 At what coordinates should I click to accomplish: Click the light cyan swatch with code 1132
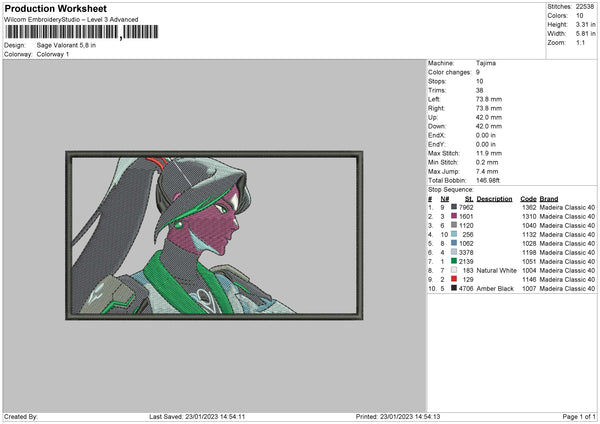point(454,234)
